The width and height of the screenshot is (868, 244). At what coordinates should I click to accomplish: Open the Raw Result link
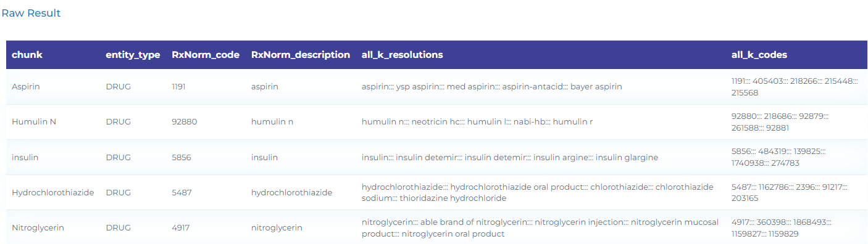coord(31,13)
